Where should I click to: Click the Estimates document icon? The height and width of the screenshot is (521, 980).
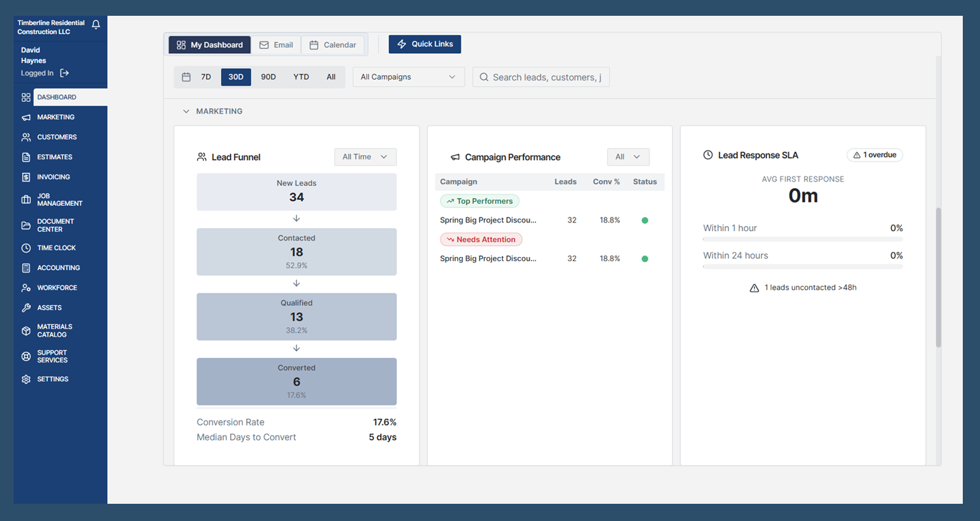point(26,157)
